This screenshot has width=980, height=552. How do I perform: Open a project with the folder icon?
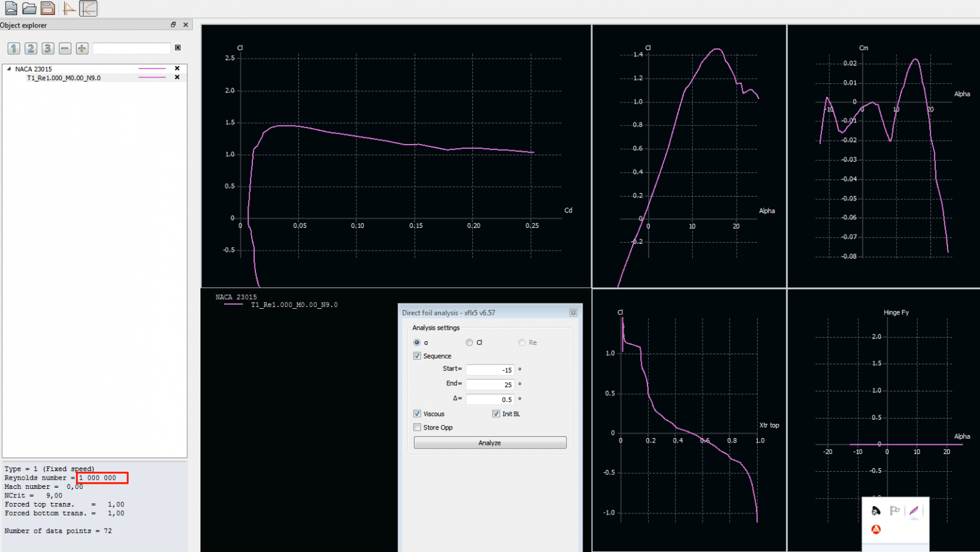point(29,8)
